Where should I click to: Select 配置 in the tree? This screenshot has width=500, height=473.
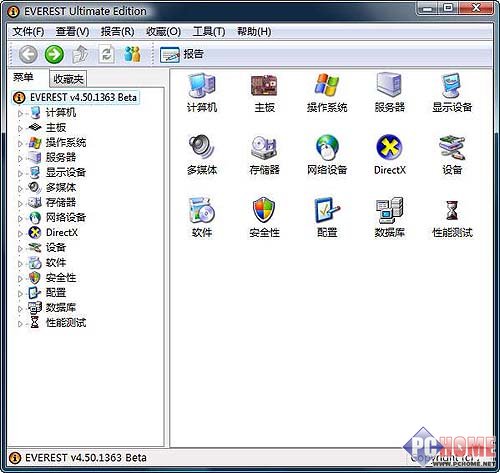pyautogui.click(x=56, y=292)
